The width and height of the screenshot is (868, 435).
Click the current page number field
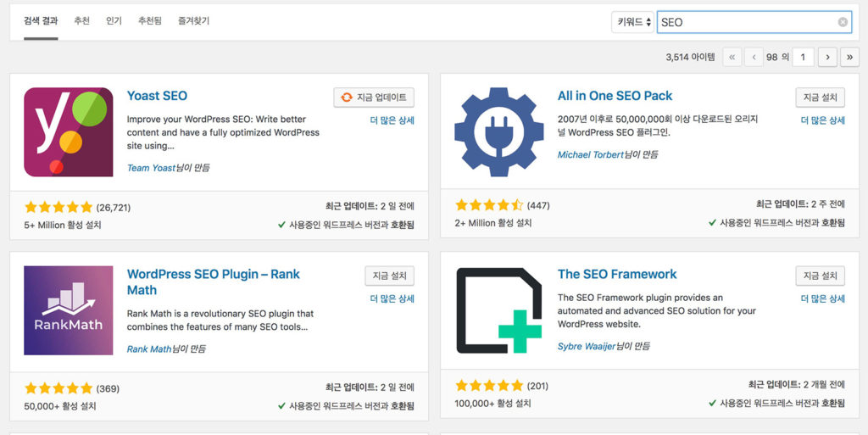pos(803,57)
